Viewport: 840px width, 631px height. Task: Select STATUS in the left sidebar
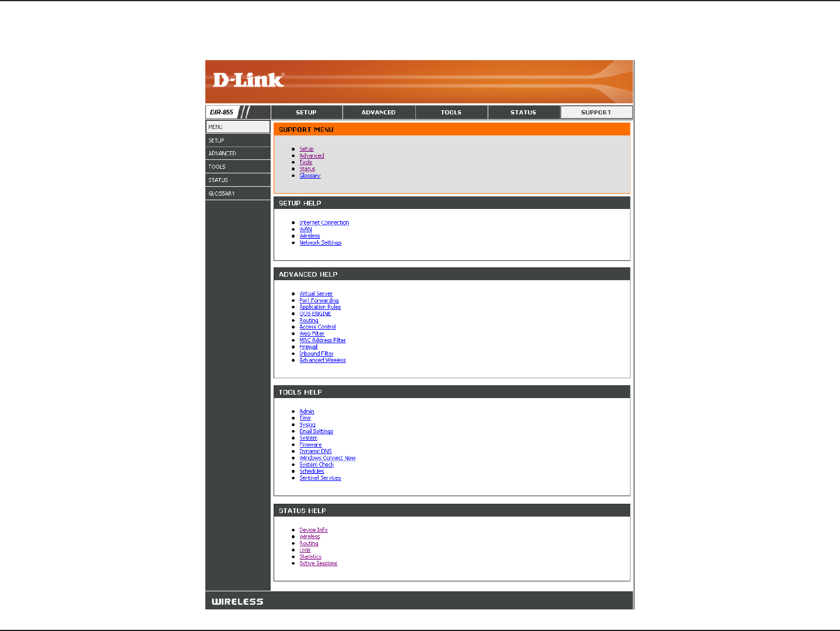click(x=238, y=180)
